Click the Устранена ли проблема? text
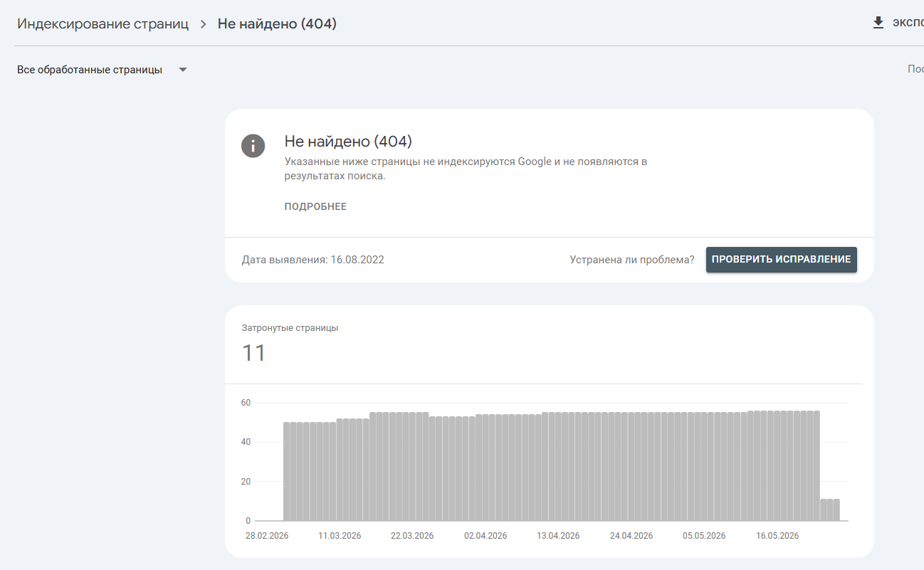This screenshot has width=924, height=570. coord(631,260)
